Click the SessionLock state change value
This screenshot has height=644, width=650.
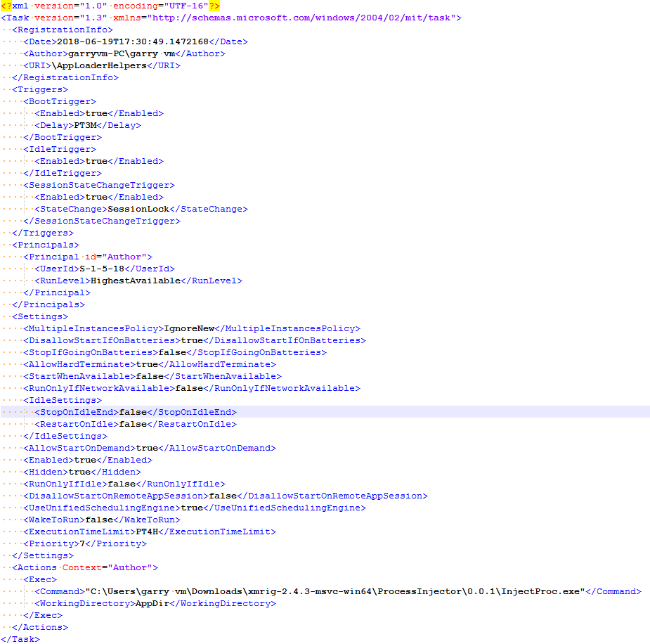(x=138, y=209)
